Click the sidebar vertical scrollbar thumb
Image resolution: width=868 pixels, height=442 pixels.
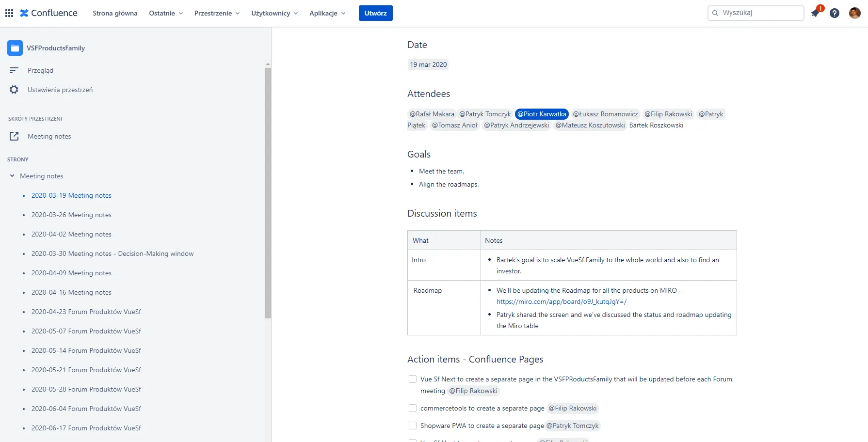click(268, 193)
